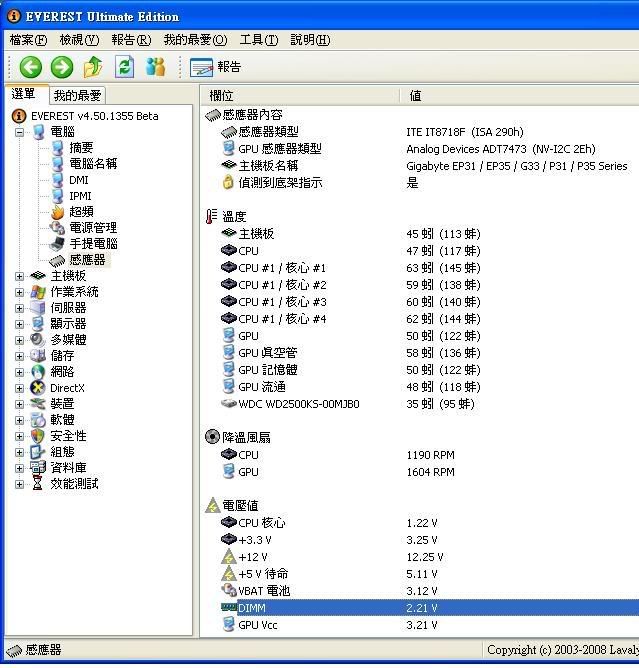Collapse the 電腦 computer tree node
Screen dimensions: 639x668
pyautogui.click(x=19, y=132)
